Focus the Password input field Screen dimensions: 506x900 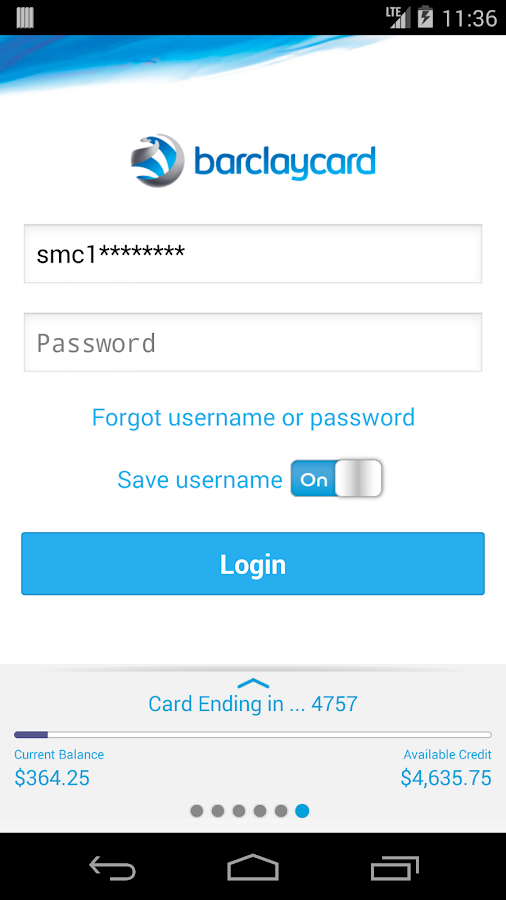(x=253, y=343)
